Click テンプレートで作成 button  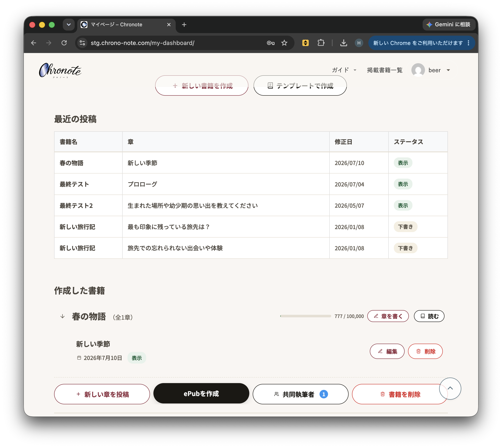pos(300,85)
